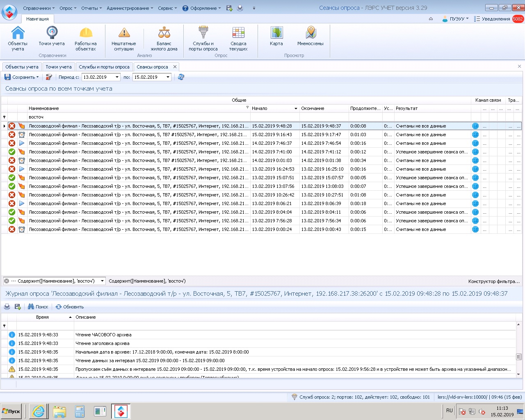Viewport: 525px width, 420px height.
Task: Export the poll journal using save icon
Action: pyautogui.click(x=18, y=307)
